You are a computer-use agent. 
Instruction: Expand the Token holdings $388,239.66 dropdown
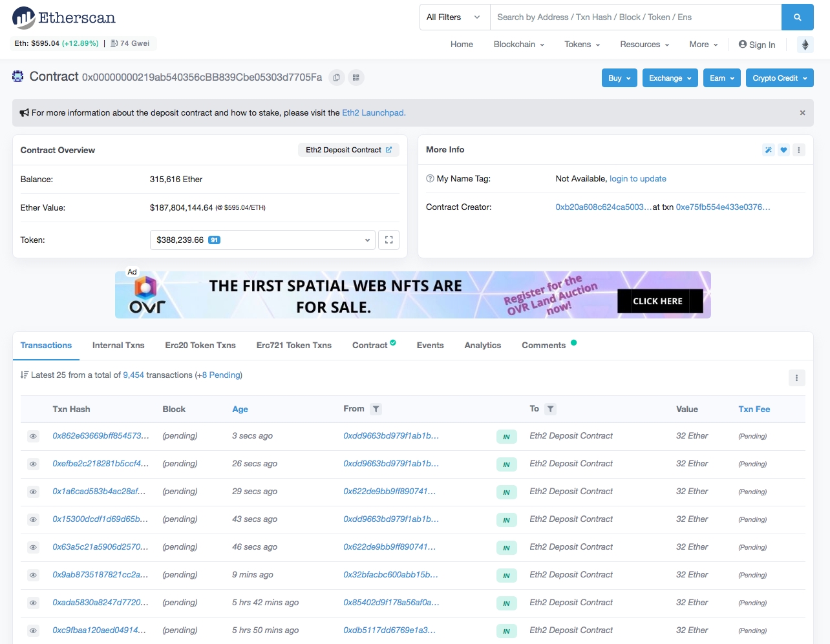click(x=262, y=240)
